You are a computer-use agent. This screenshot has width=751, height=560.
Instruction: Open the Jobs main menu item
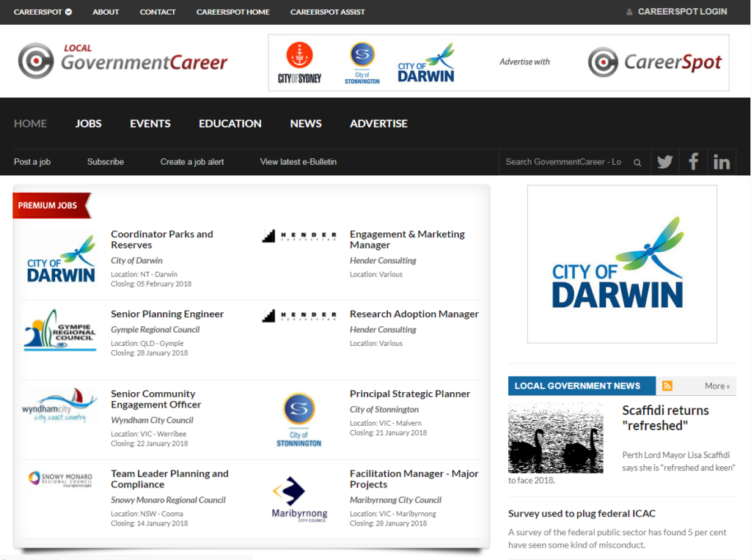[88, 123]
